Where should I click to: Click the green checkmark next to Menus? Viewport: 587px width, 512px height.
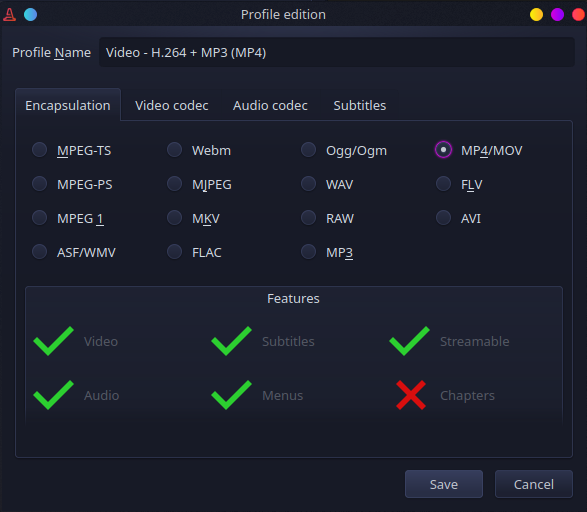pos(231,395)
